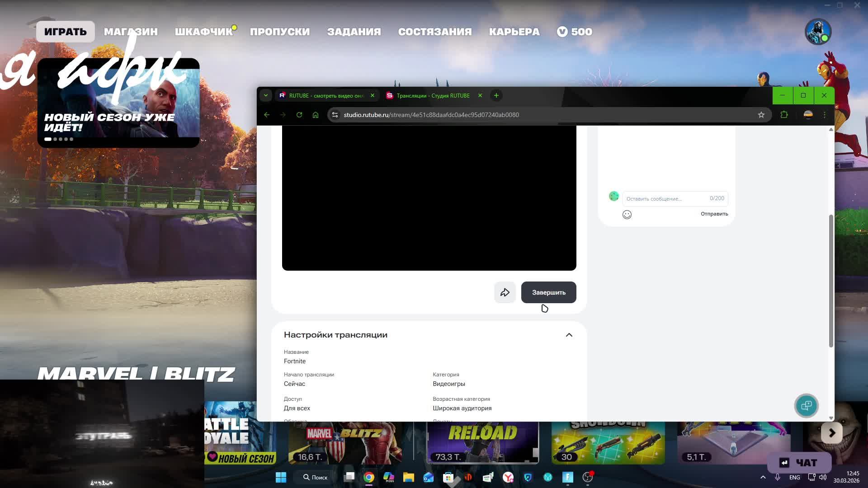This screenshot has width=868, height=488.
Task: Open a new browser tab
Action: pyautogui.click(x=496, y=95)
